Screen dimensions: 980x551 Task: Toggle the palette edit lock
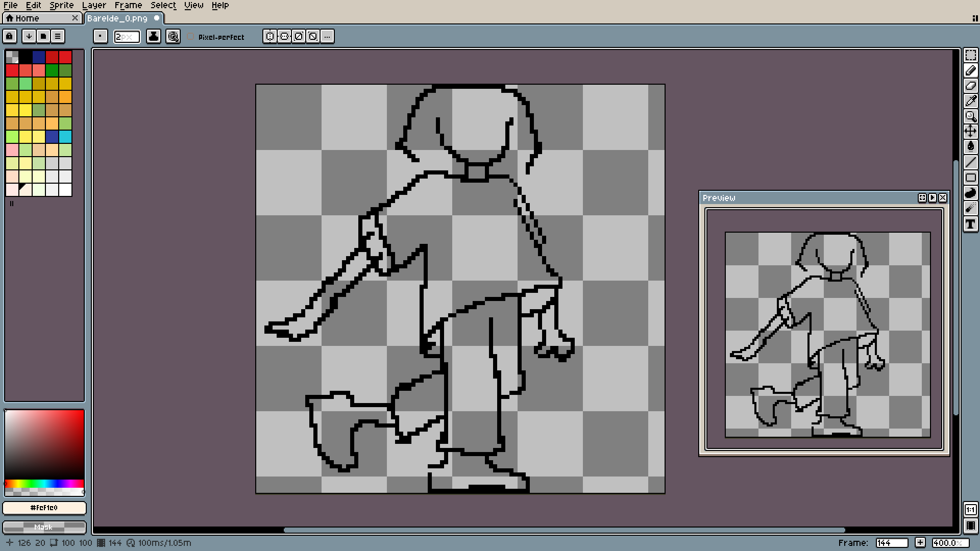(10, 36)
